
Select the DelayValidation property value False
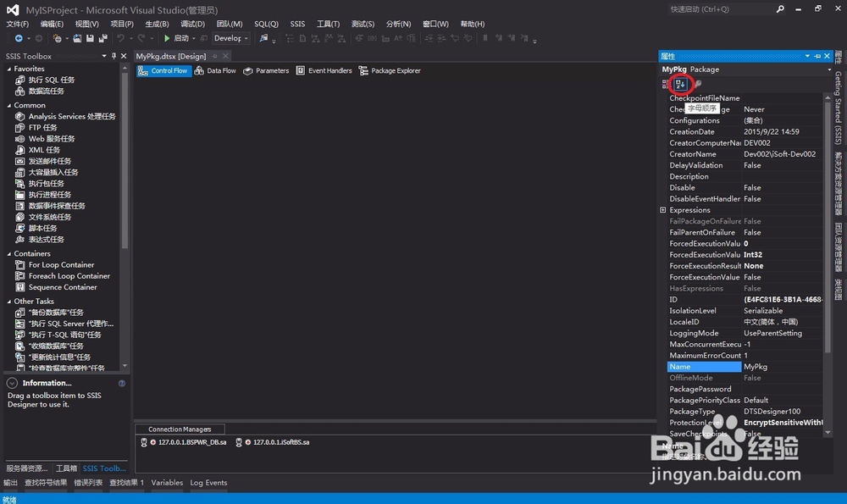[752, 165]
